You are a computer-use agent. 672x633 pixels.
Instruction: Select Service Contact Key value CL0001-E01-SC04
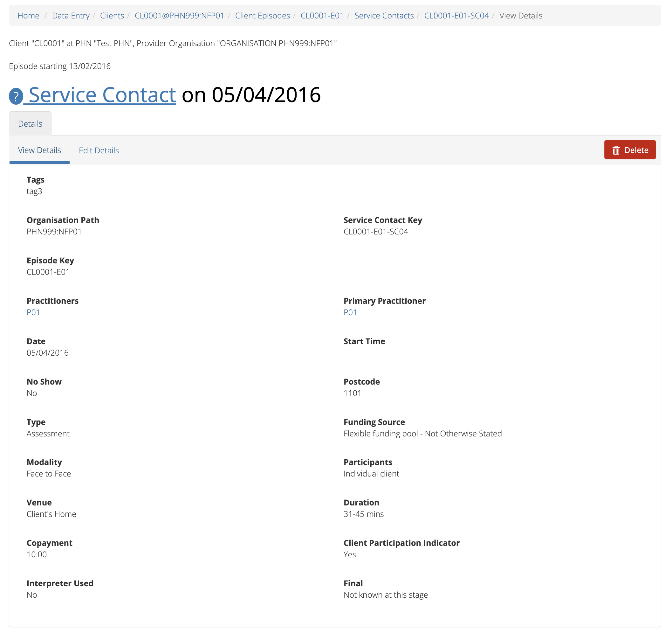pyautogui.click(x=375, y=232)
